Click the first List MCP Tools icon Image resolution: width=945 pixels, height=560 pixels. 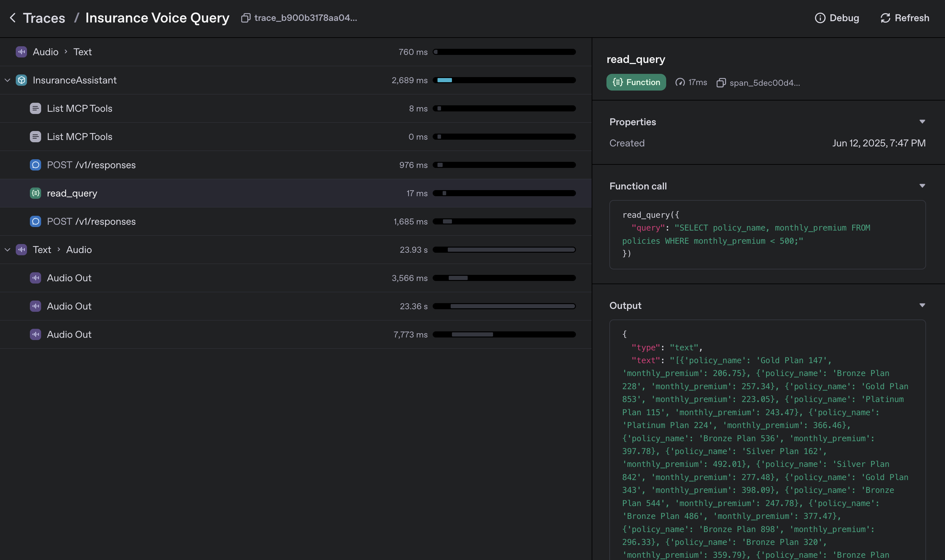(x=35, y=108)
